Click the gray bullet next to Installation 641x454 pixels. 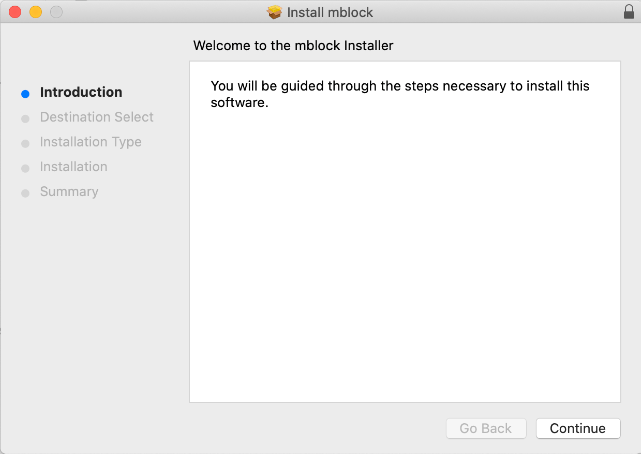(25, 168)
